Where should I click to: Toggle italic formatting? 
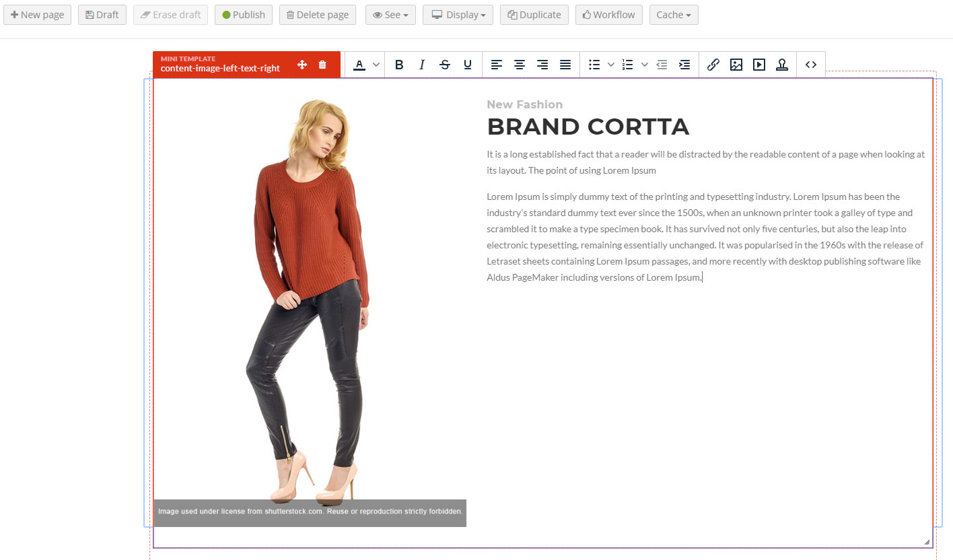coord(422,65)
